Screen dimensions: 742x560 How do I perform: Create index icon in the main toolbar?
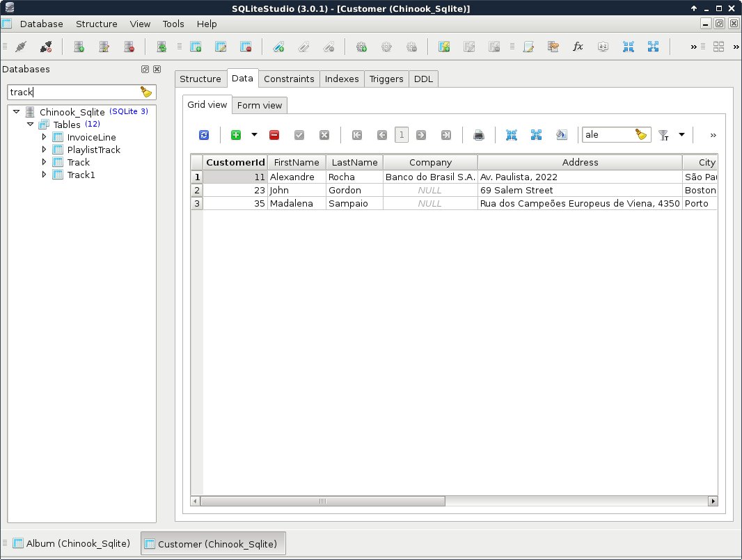(278, 47)
